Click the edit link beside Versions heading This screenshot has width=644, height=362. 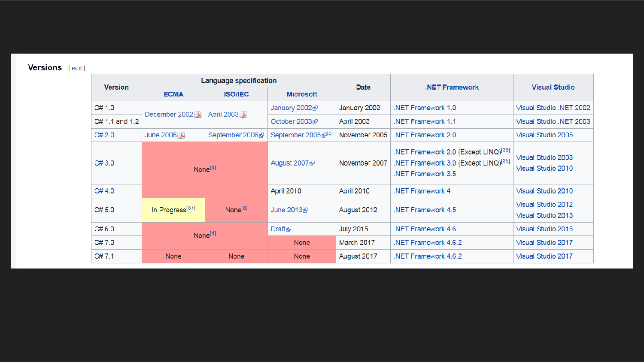click(77, 68)
